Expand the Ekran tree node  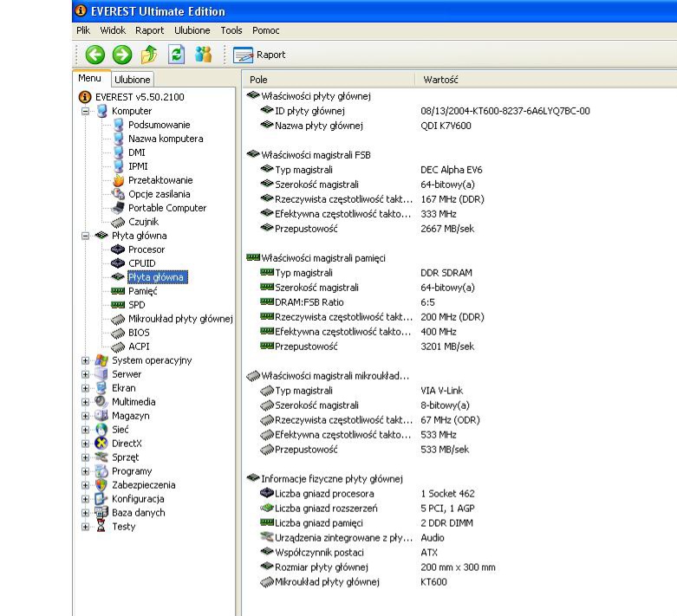86,388
